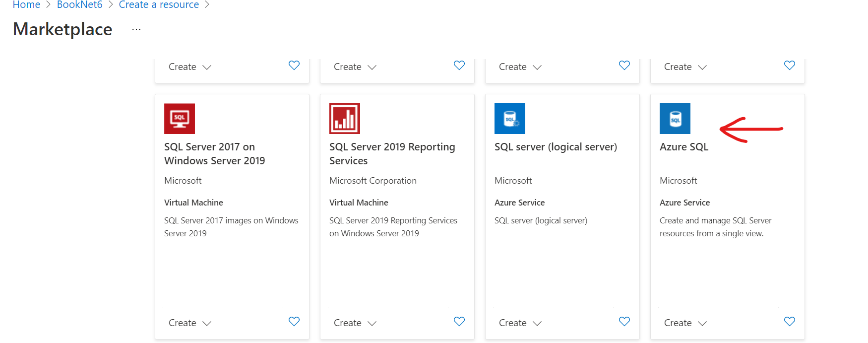Click 'SQL Server 2017 images on Windows' description
868x343 pixels.
[x=231, y=227]
